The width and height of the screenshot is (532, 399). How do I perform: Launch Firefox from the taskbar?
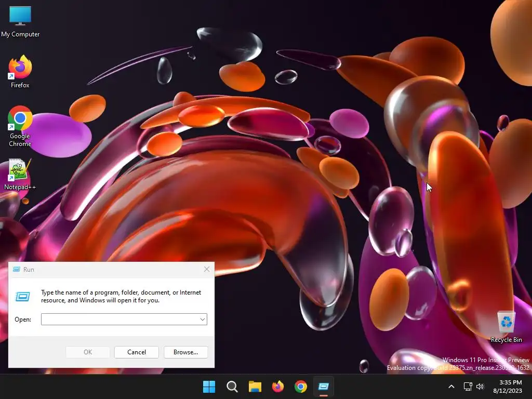(x=278, y=387)
